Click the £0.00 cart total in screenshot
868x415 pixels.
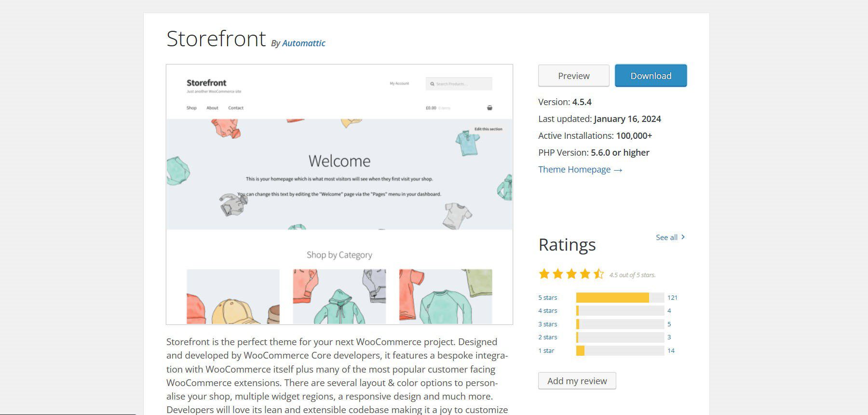click(x=431, y=108)
